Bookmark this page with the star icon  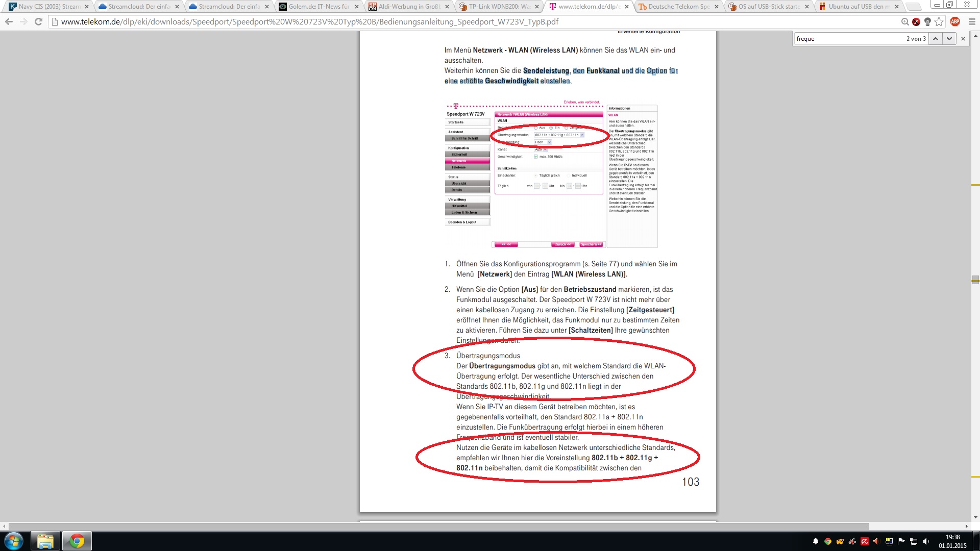point(939,22)
